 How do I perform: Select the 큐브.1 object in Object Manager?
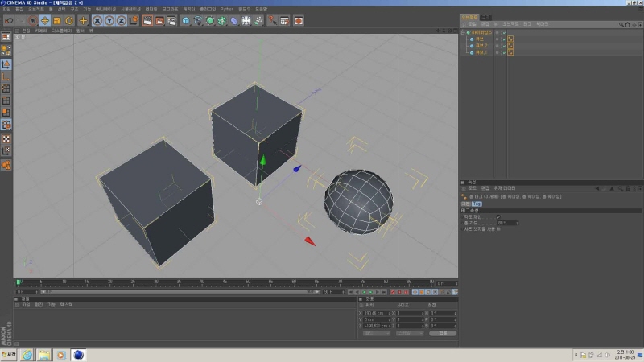(481, 51)
